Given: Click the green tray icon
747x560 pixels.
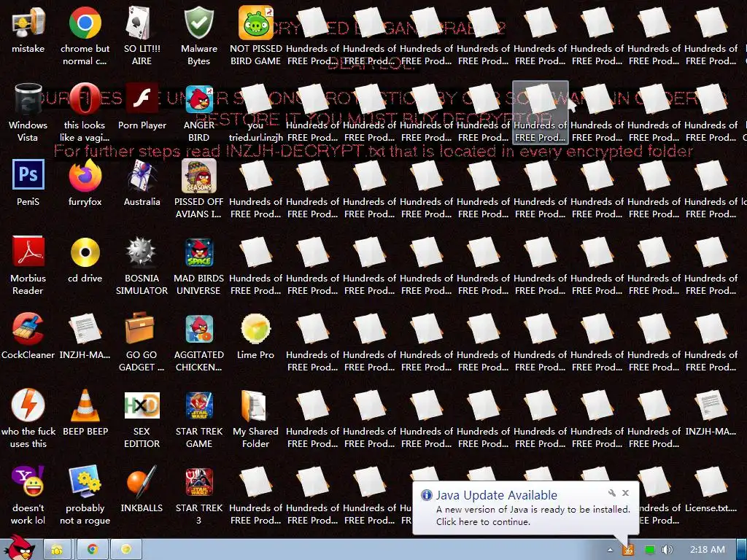Looking at the screenshot, I should [649, 550].
